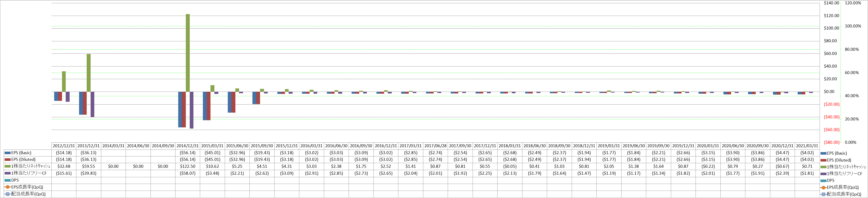Click the teal DPS swatch in the table row header
The height and width of the screenshot is (198, 868).
tap(8, 180)
